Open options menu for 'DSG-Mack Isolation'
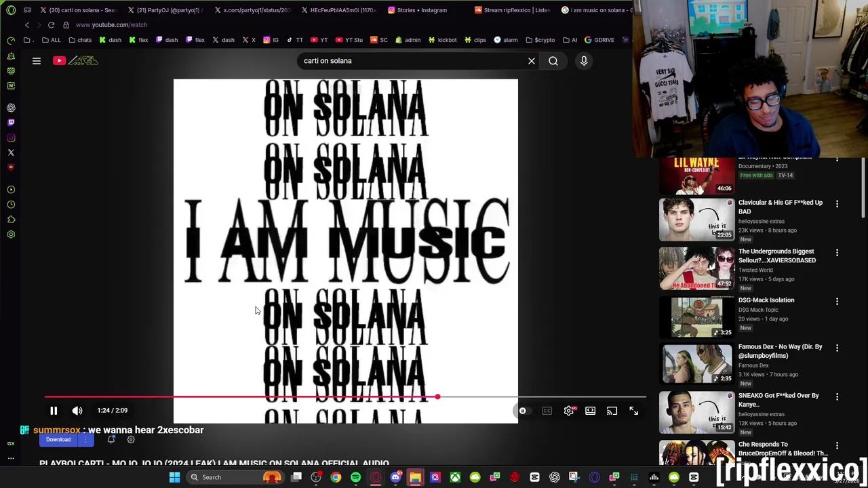The width and height of the screenshot is (868, 488). pos(837,301)
